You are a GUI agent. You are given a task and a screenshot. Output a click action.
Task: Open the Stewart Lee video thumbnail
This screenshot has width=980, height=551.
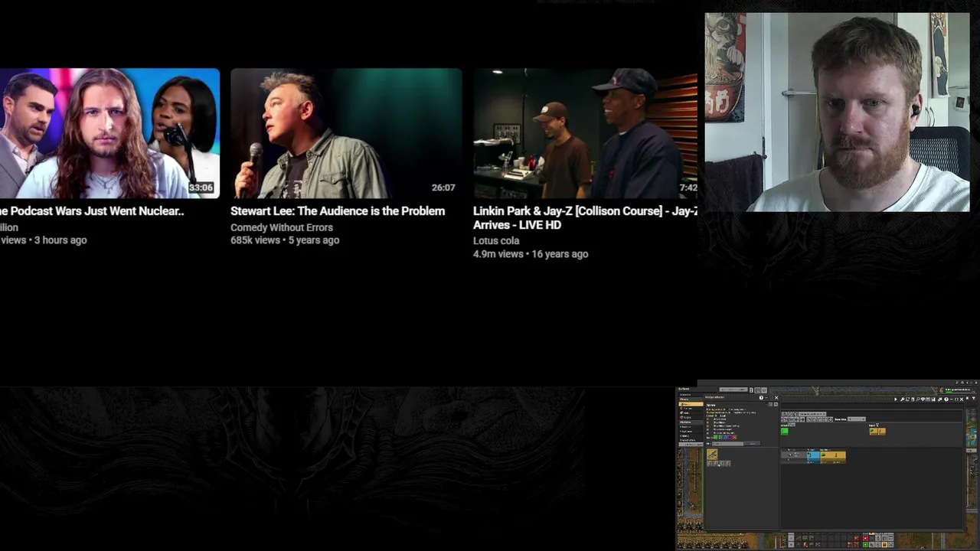[x=346, y=133]
